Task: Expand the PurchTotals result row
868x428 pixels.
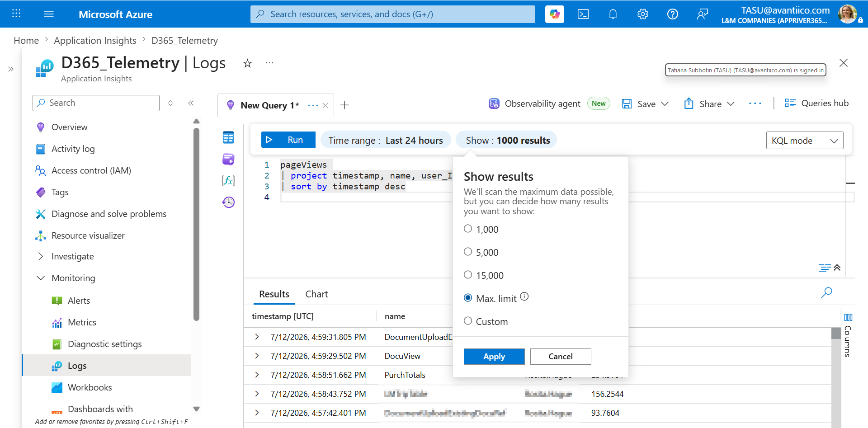Action: (x=257, y=375)
